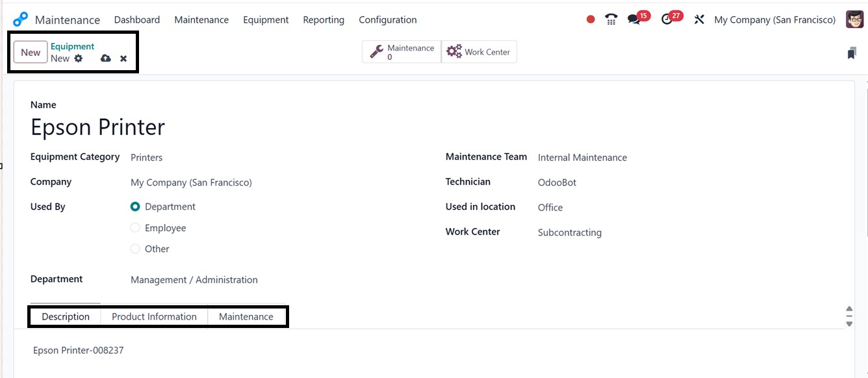Edit the Epson Printer name field
The height and width of the screenshot is (378, 868).
97,127
